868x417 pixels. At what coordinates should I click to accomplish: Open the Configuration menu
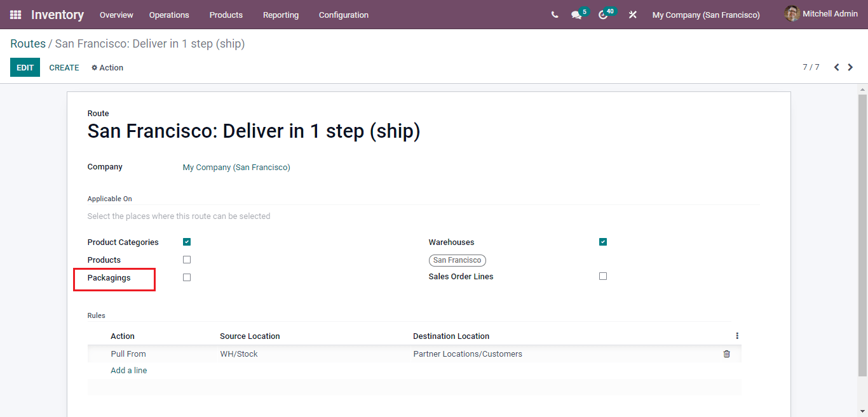click(344, 15)
